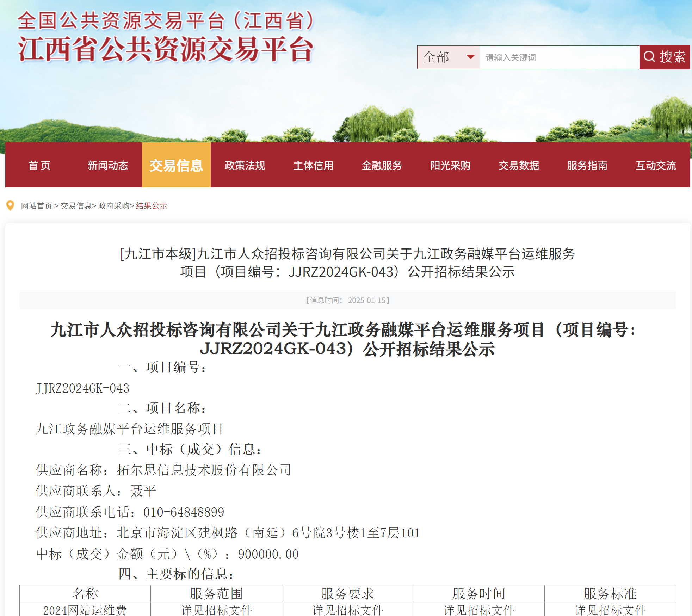Navigate to 服务指南
This screenshot has width=692, height=616.
(587, 166)
